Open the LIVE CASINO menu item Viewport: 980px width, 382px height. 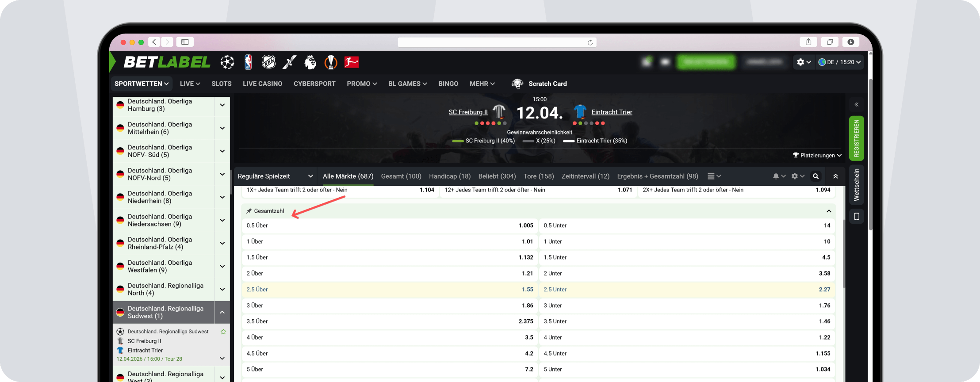[262, 84]
